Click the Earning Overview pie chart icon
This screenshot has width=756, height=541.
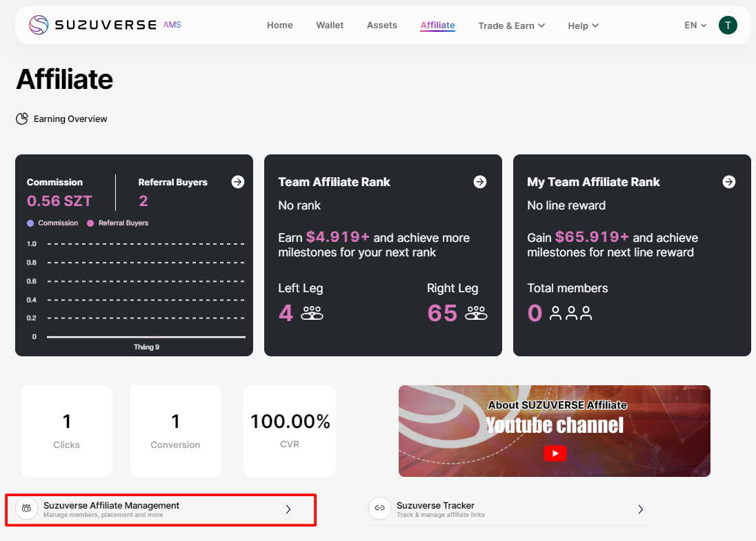[x=22, y=119]
